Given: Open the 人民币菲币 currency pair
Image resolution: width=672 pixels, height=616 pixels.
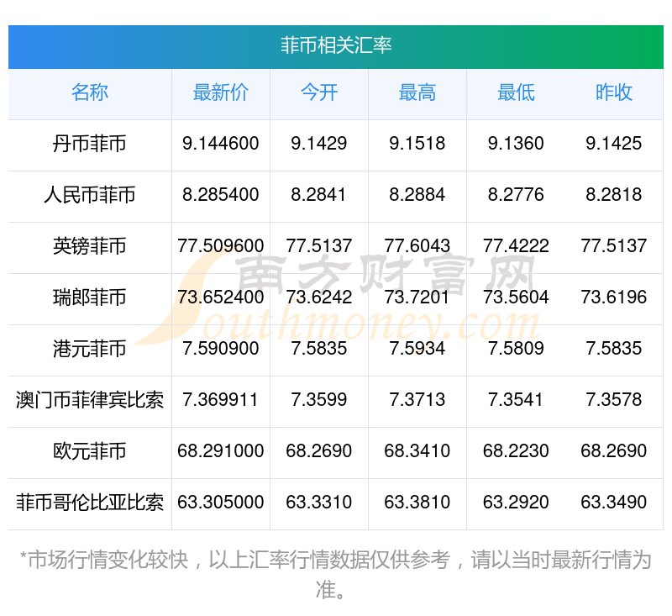Looking at the screenshot, I should point(90,196).
